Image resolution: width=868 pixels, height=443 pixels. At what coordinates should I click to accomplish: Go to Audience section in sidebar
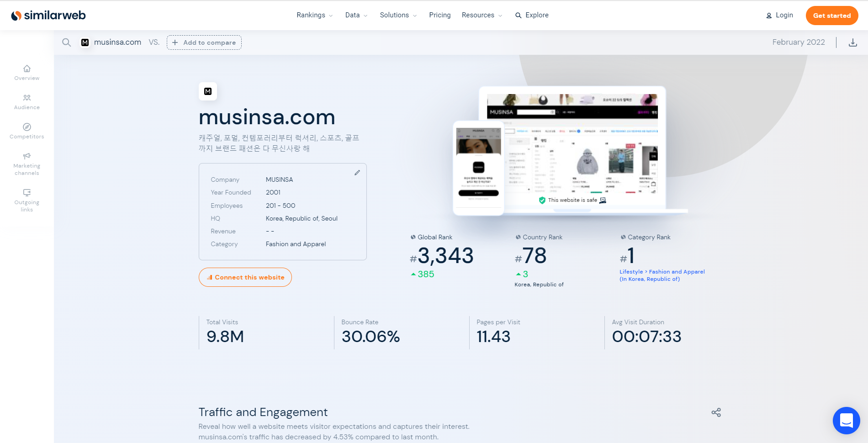[27, 102]
